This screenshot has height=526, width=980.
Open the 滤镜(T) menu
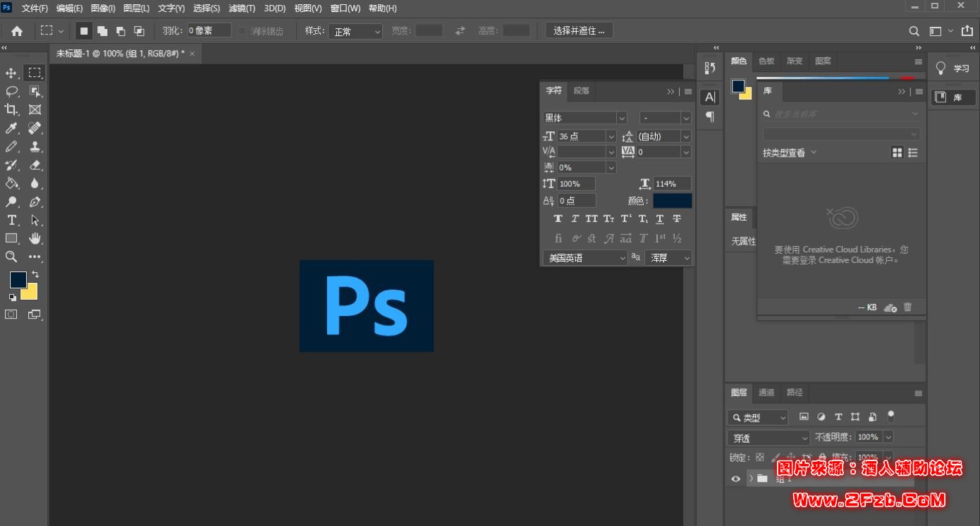[x=242, y=8]
